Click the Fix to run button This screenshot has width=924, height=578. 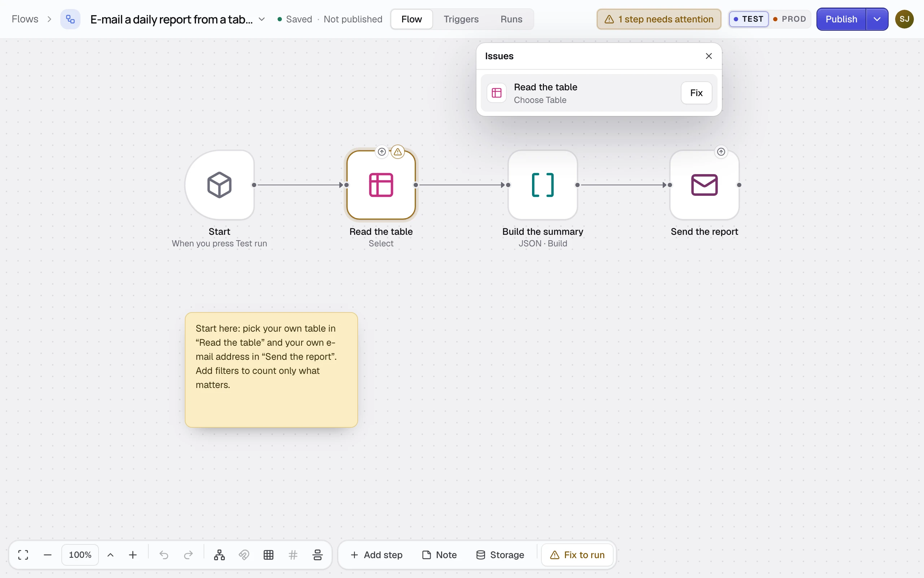pyautogui.click(x=577, y=555)
